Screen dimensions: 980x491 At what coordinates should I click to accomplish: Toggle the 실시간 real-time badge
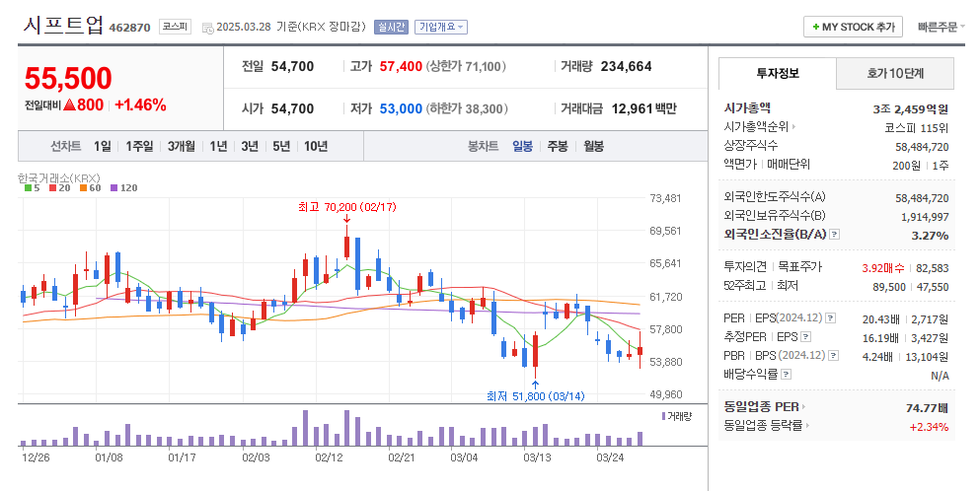pos(391,27)
